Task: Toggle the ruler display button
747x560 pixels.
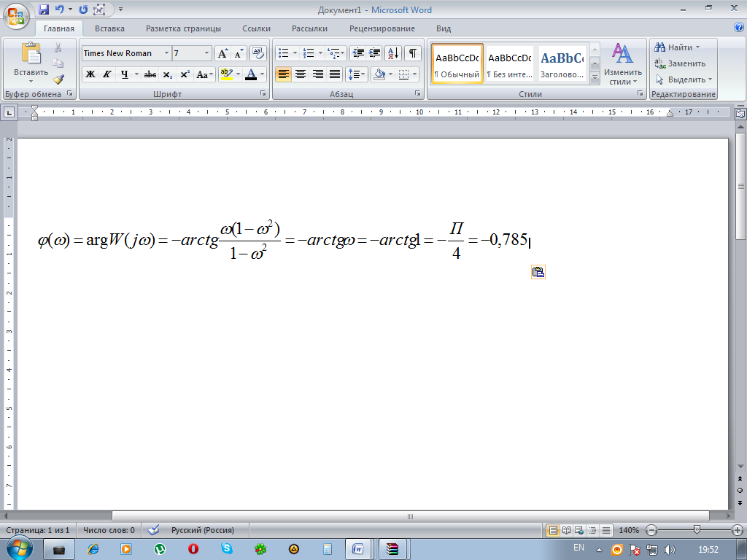Action: pos(740,113)
